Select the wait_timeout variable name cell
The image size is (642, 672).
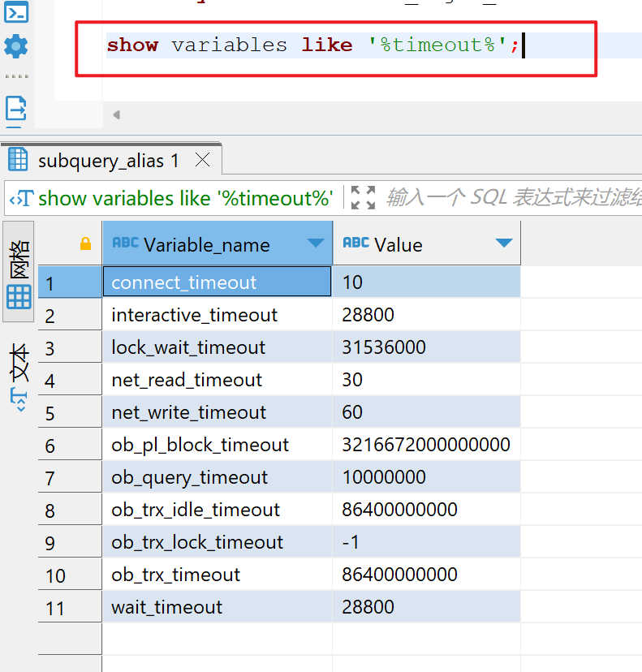(166, 607)
